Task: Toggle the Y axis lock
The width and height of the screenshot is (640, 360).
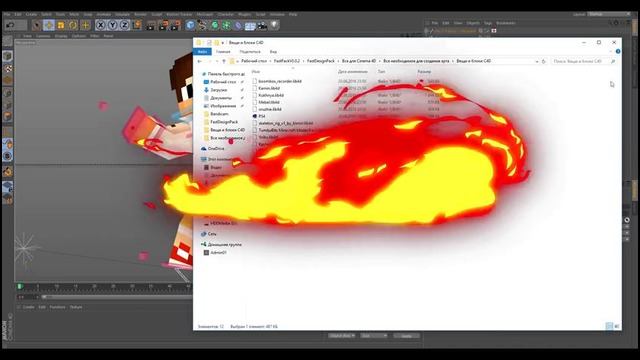Action: pyautogui.click(x=112, y=25)
